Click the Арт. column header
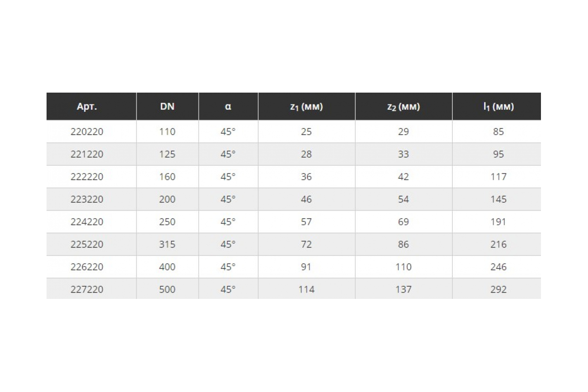 87,107
